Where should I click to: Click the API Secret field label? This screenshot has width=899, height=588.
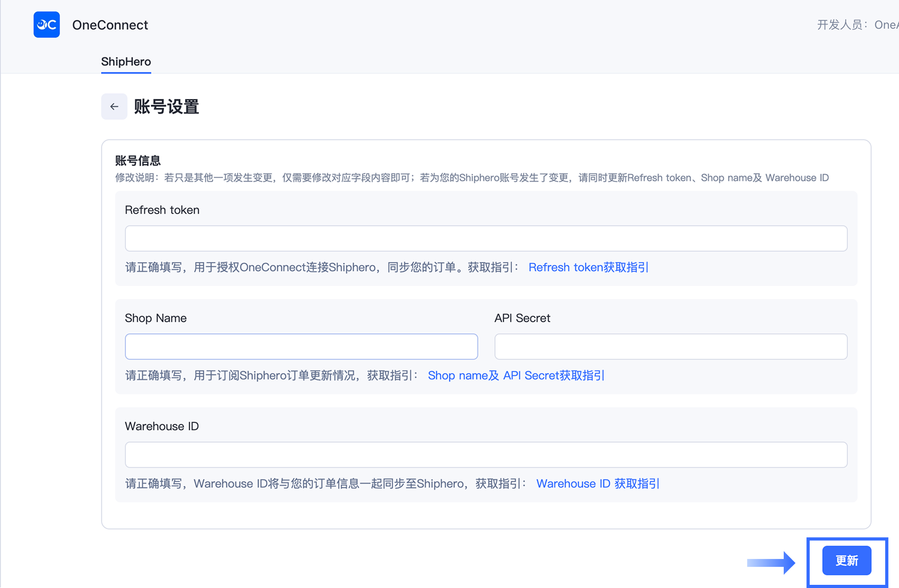522,318
